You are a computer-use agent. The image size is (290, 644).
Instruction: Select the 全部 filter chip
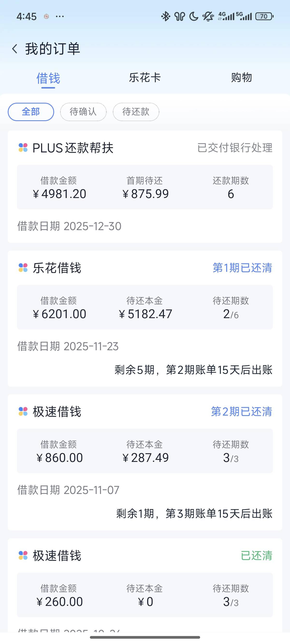(31, 112)
